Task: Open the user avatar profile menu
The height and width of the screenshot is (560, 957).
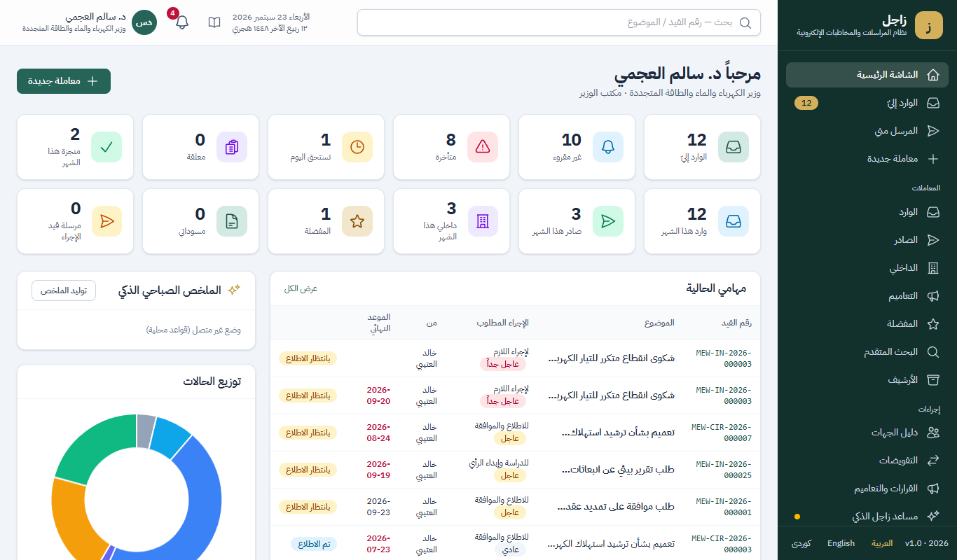Action: pyautogui.click(x=145, y=22)
